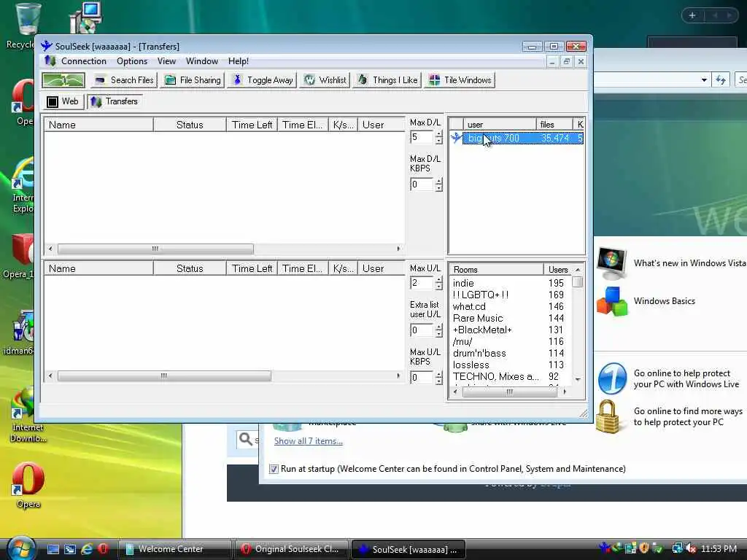
Task: Click the Max U/L KBPS field
Action: click(422, 378)
